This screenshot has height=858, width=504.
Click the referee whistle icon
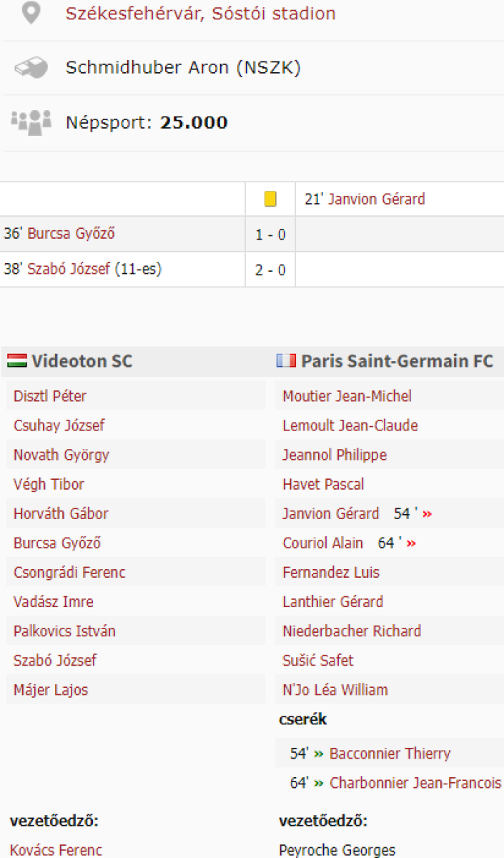click(31, 68)
